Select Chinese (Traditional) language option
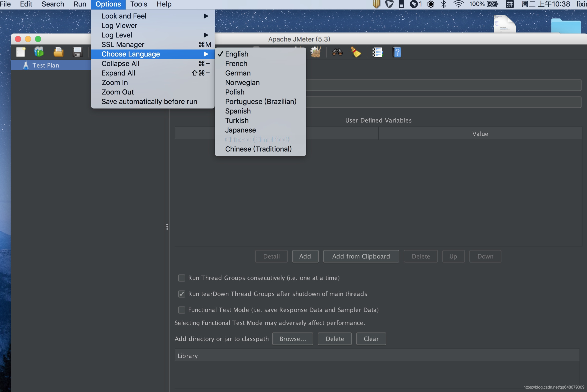Screen dimensions: 587x392 tap(258, 149)
